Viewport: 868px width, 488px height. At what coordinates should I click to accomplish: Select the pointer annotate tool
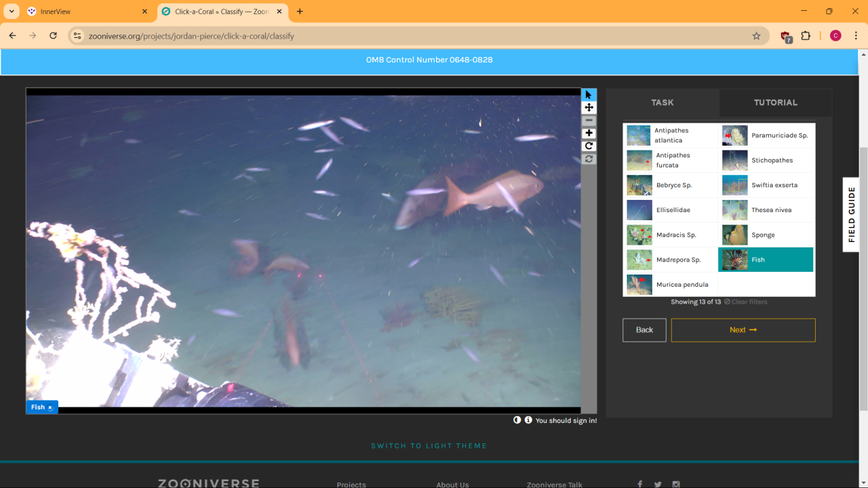tap(589, 95)
